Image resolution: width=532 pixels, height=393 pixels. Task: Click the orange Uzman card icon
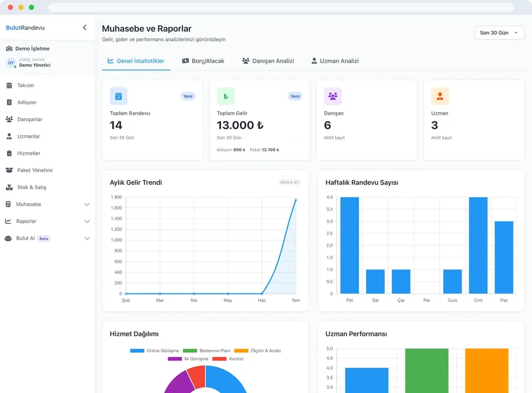tap(440, 96)
